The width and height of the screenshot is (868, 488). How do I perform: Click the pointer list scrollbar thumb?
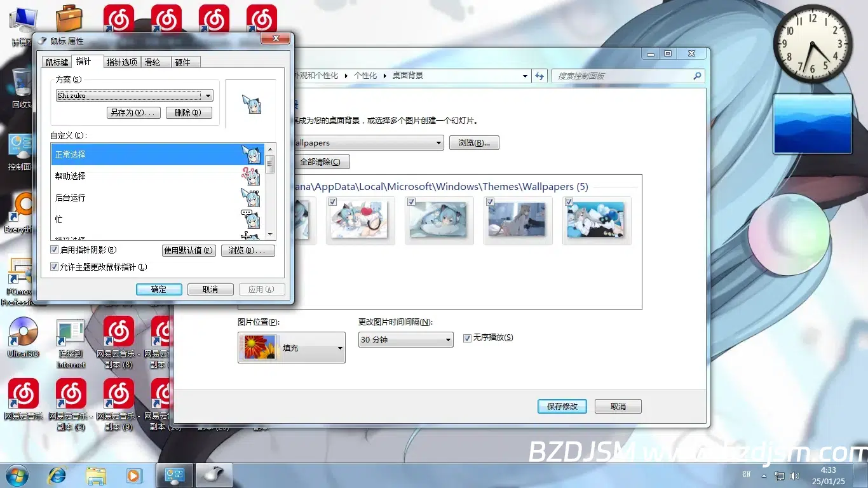pos(270,164)
